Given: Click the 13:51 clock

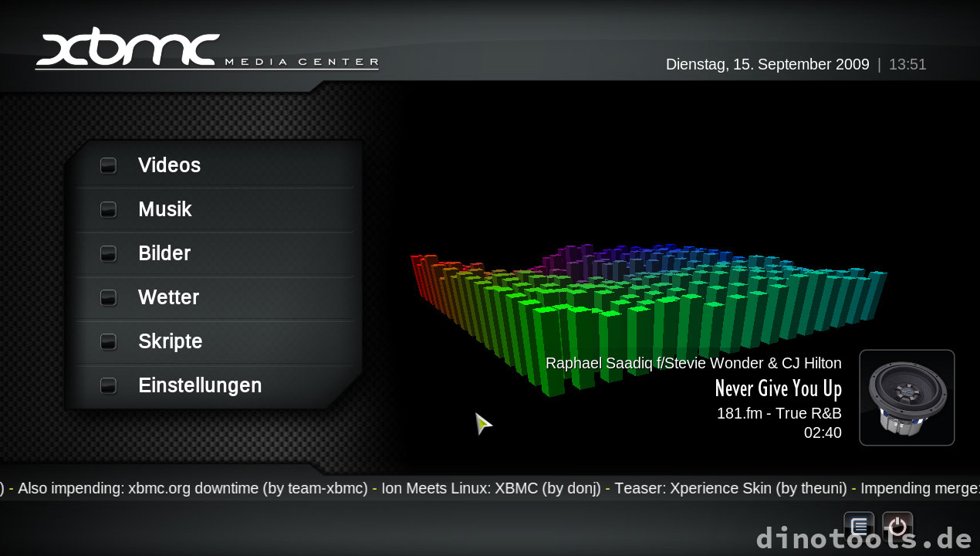Looking at the screenshot, I should tap(907, 65).
